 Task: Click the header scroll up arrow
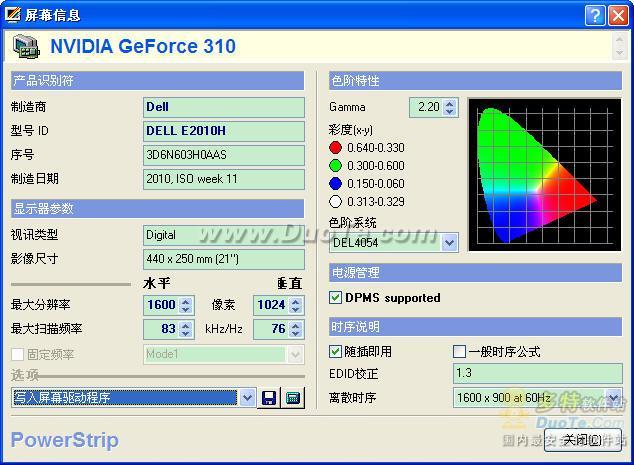(619, 39)
